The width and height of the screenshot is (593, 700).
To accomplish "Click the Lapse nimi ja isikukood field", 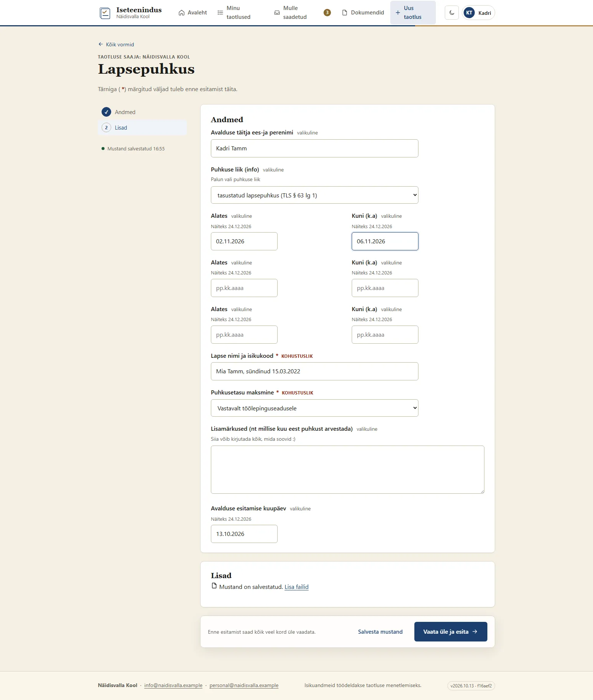I will point(315,371).
